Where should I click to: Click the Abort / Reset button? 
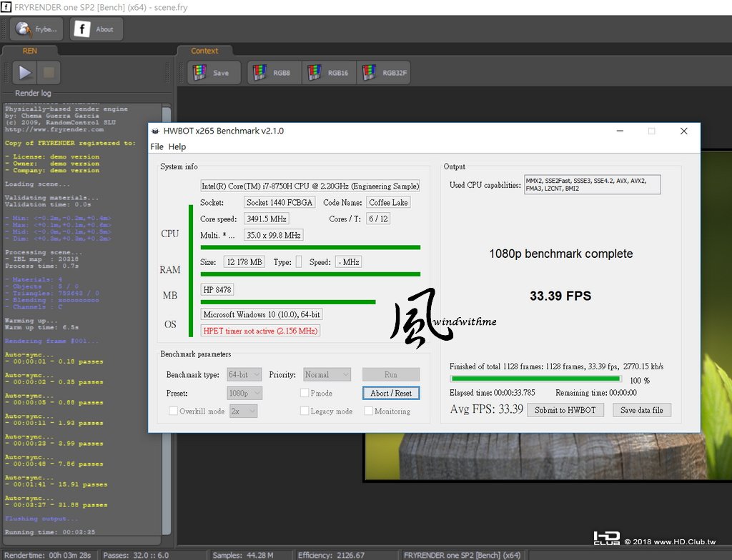pos(391,394)
